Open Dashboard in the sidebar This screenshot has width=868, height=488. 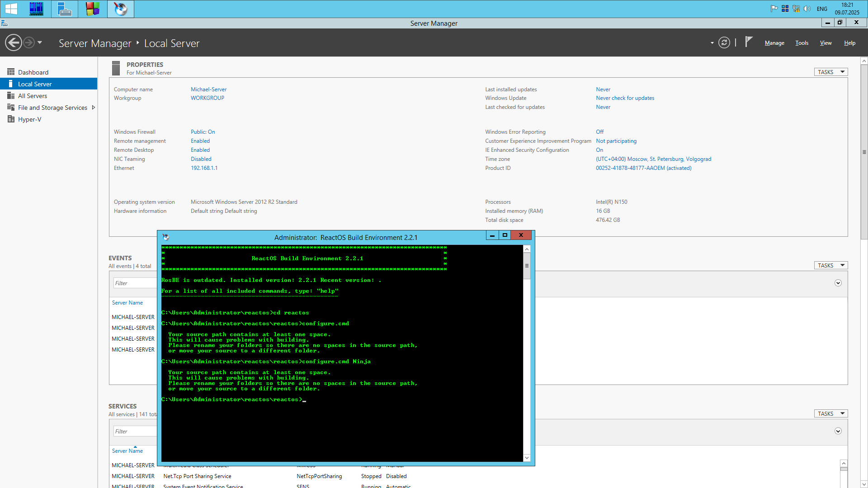tap(33, 72)
